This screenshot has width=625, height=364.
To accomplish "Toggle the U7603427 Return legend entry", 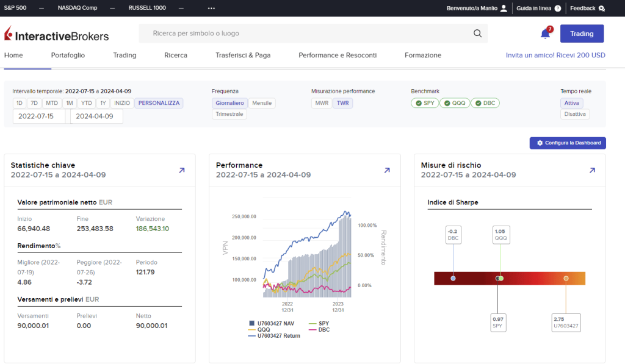I will pos(274,336).
